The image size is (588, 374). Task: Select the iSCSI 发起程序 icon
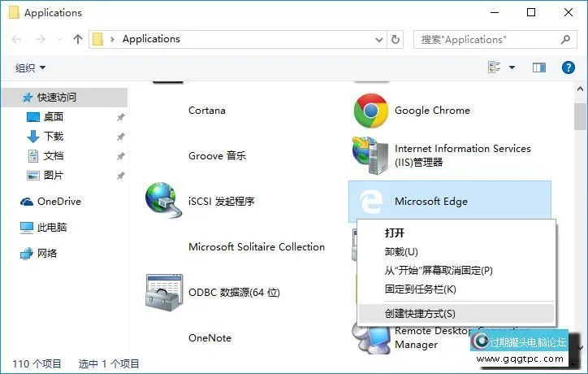pos(164,201)
